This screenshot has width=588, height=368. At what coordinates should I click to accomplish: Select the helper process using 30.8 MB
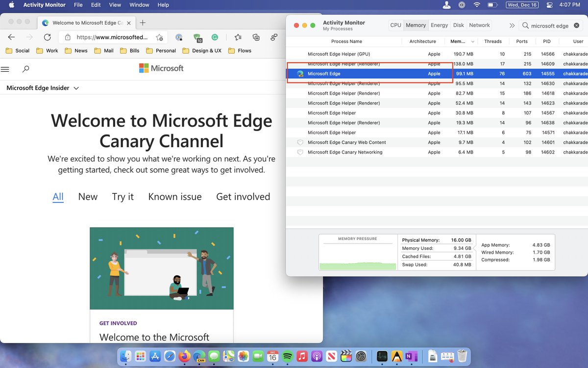(437, 113)
